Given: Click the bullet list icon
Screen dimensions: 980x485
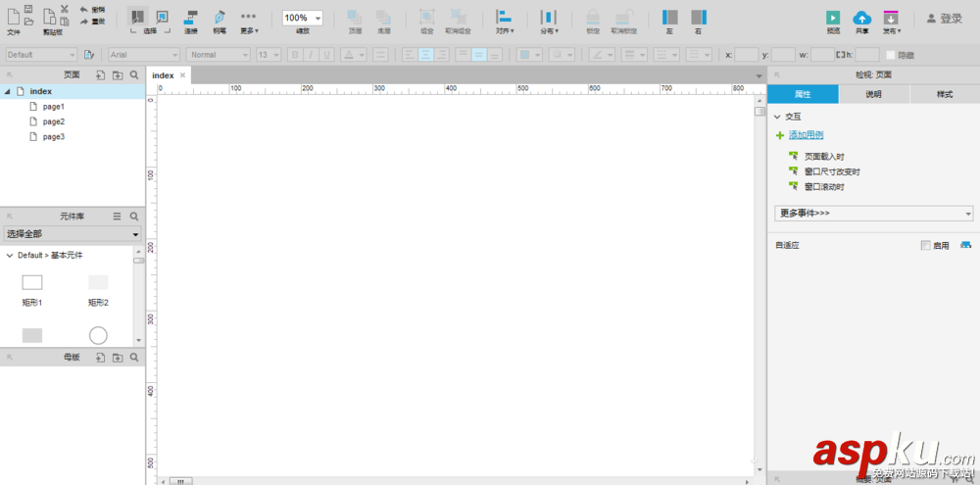Looking at the screenshot, I should 380,55.
